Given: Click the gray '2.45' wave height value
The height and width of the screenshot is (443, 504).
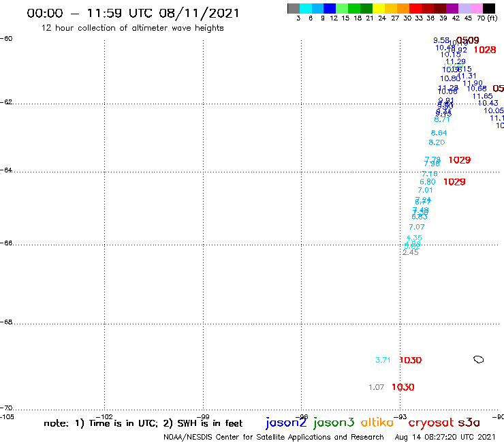Looking at the screenshot, I should (x=411, y=253).
